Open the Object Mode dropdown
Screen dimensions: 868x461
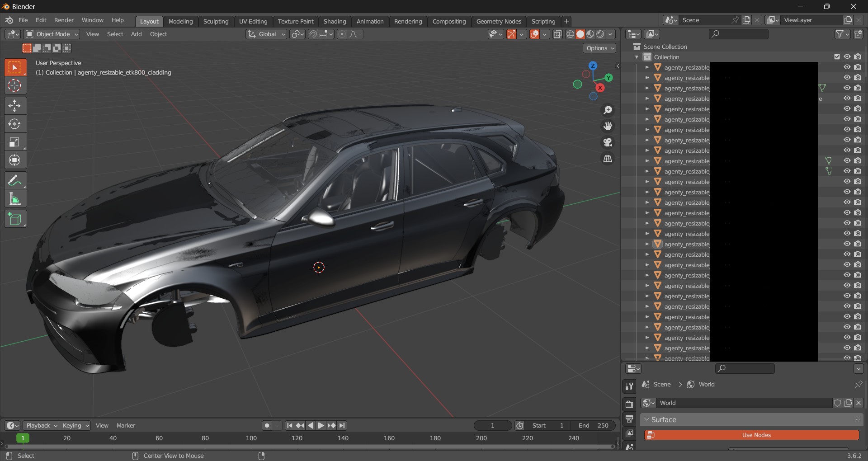(x=52, y=34)
